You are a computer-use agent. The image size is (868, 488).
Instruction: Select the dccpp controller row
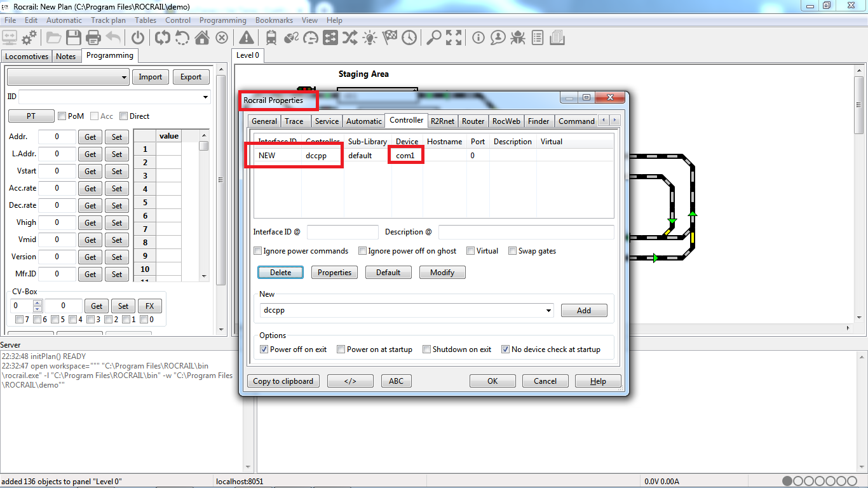tap(433, 156)
